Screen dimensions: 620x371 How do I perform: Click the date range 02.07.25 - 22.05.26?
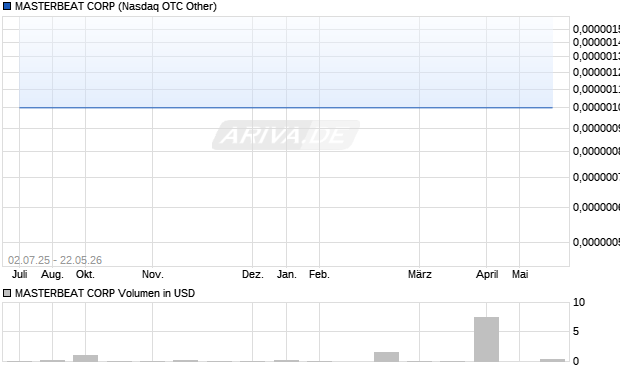(x=55, y=260)
